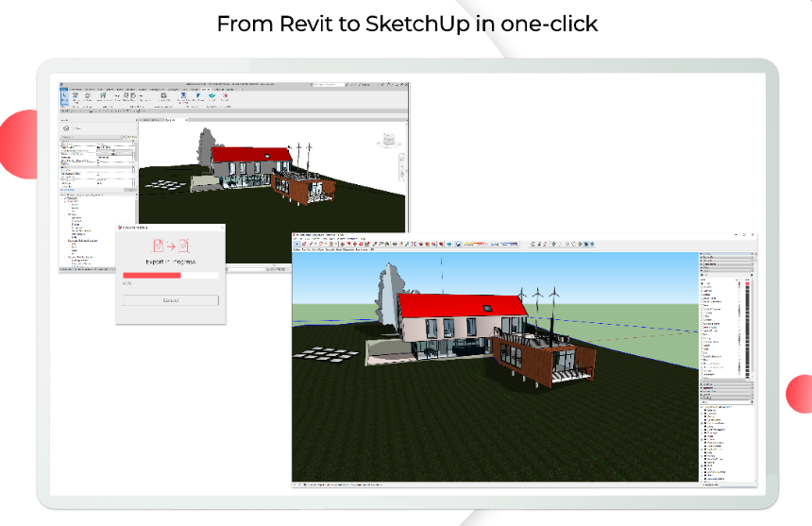Click the ViewCube in the Revit view

click(388, 140)
